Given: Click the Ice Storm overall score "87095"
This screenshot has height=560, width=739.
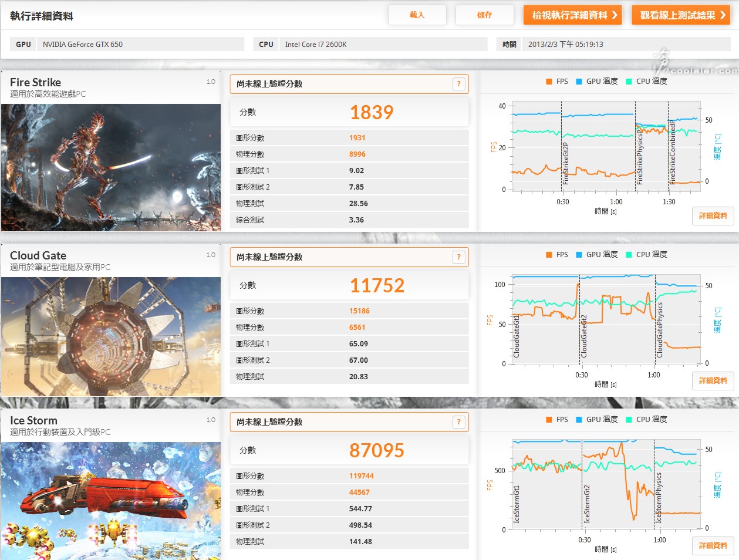Looking at the screenshot, I should click(x=377, y=450).
